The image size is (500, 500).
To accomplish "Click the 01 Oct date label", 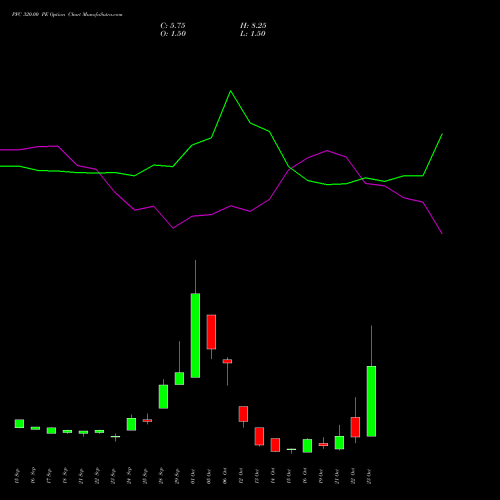I will (x=193, y=477).
